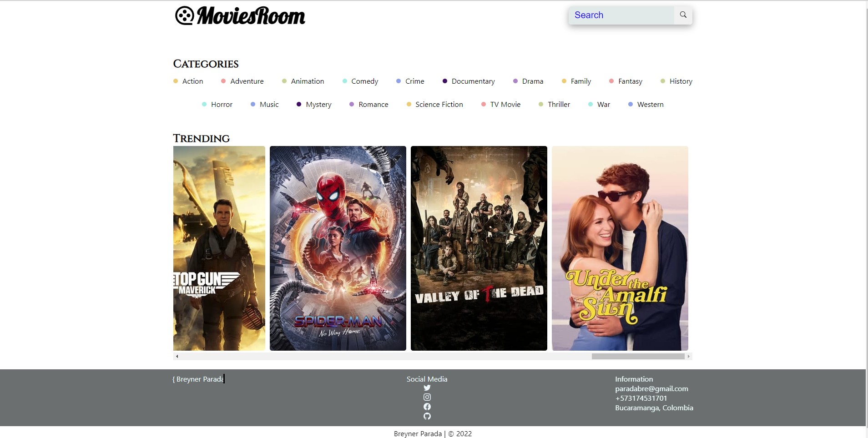868x438 pixels.
Task: Open the Documentary category
Action: tap(469, 81)
